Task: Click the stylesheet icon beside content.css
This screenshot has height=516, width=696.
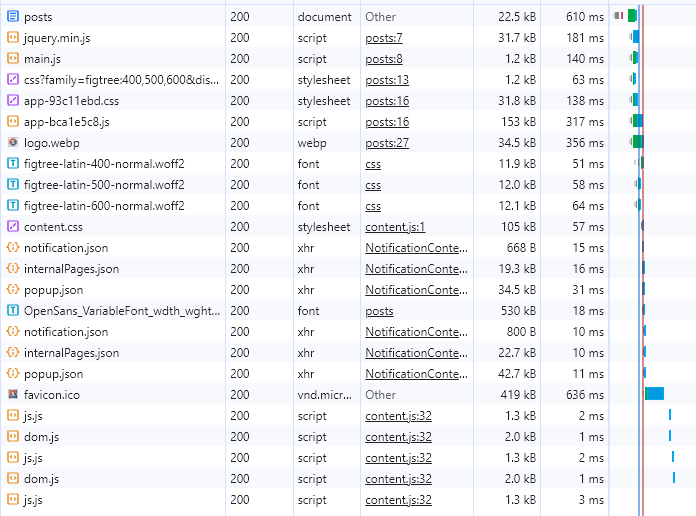Action: [x=13, y=226]
